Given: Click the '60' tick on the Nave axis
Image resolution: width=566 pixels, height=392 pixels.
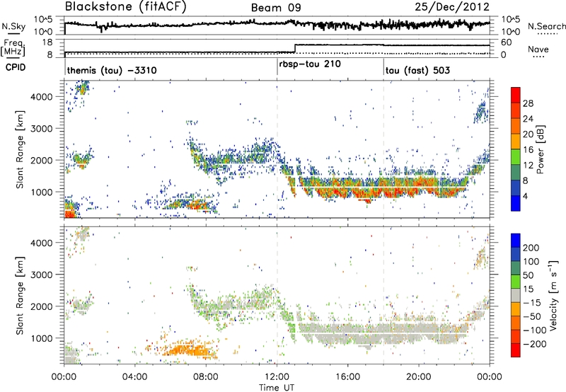Looking at the screenshot, I should pyautogui.click(x=507, y=42).
